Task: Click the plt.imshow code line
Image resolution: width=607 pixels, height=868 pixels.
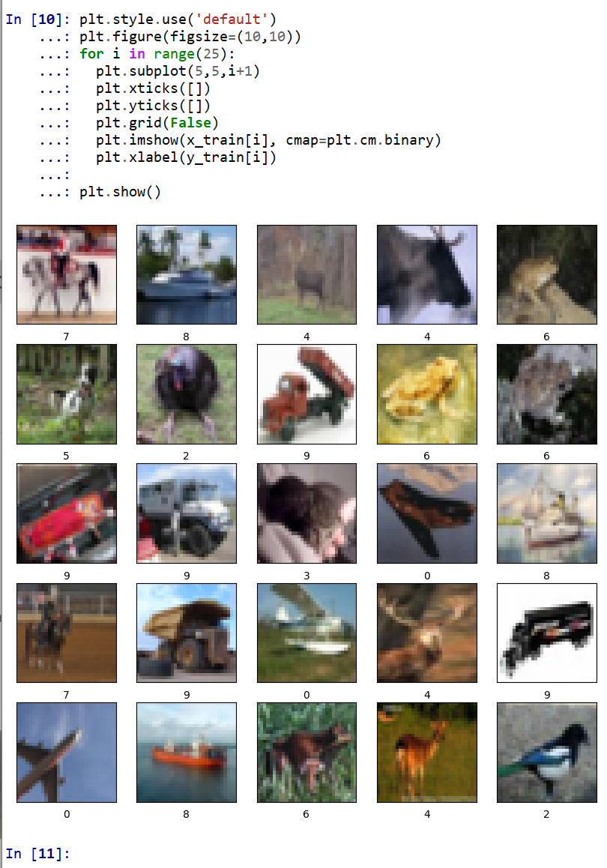Action: (x=268, y=140)
